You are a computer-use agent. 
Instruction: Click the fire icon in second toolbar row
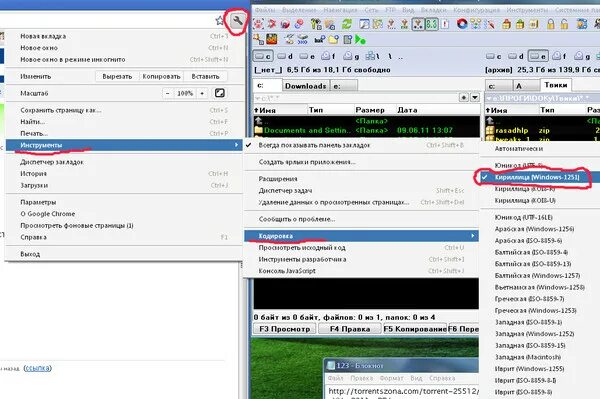272,39
